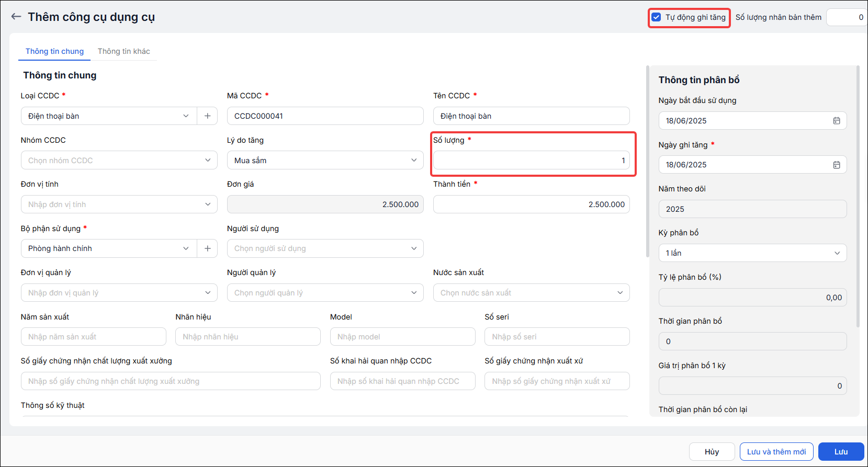
Task: Open the Kỳ phân bổ dropdown
Action: coord(753,253)
